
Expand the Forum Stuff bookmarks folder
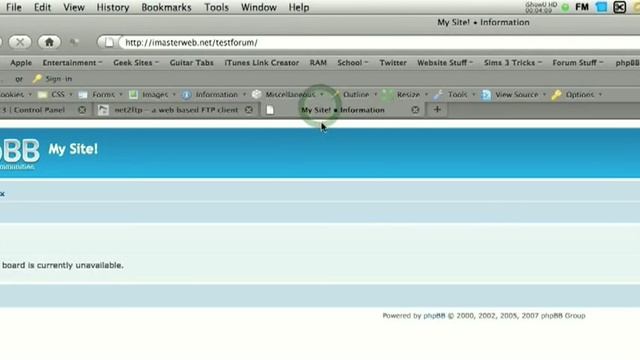pos(578,63)
